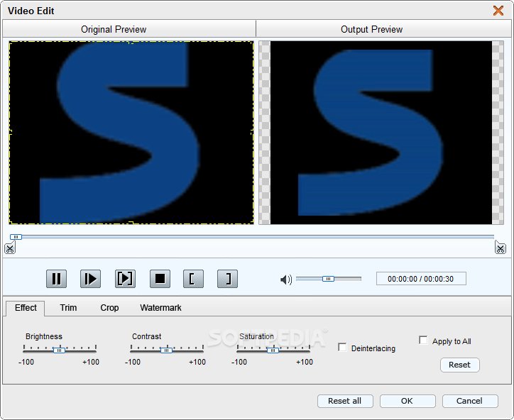Mute audio via speaker icon
This screenshot has width=514, height=420.
tap(286, 280)
